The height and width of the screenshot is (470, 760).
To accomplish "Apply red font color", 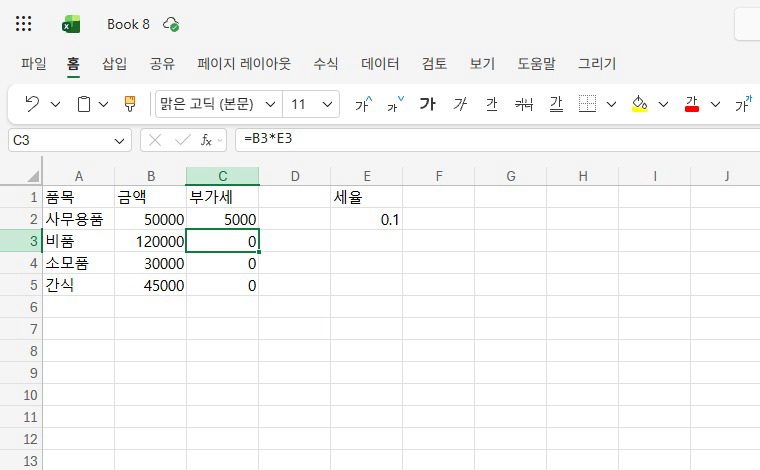I will coord(692,104).
